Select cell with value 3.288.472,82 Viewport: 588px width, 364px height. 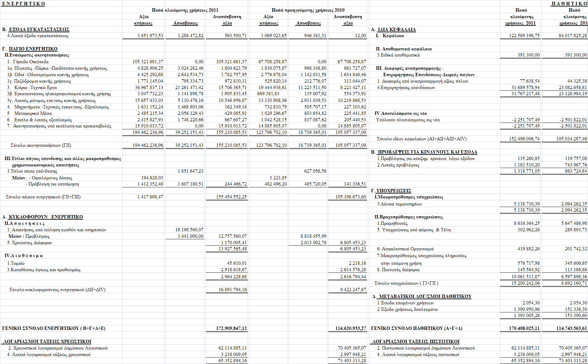[x=190, y=36]
